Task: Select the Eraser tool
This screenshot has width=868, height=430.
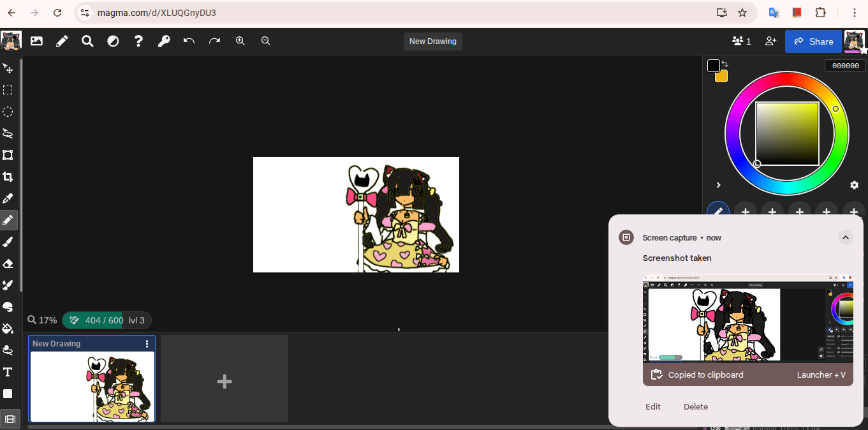Action: (8, 263)
